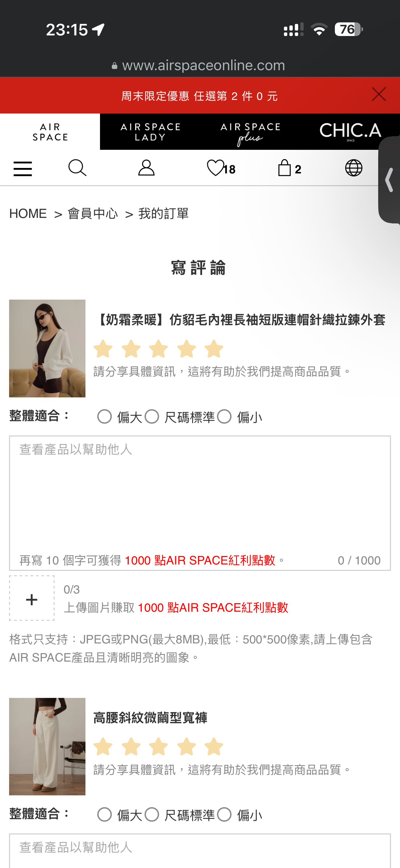View wishlist heart icon with 18 items
400x868 pixels.
221,168
